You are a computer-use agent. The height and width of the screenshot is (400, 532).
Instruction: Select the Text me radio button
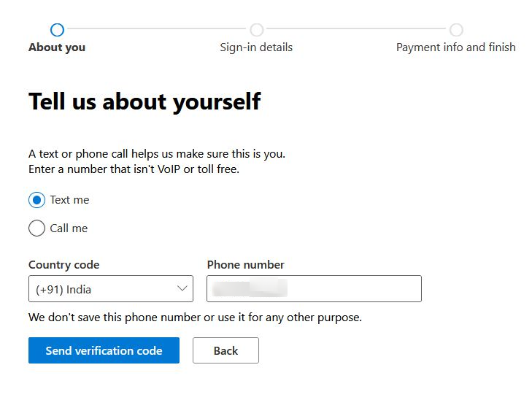point(36,200)
